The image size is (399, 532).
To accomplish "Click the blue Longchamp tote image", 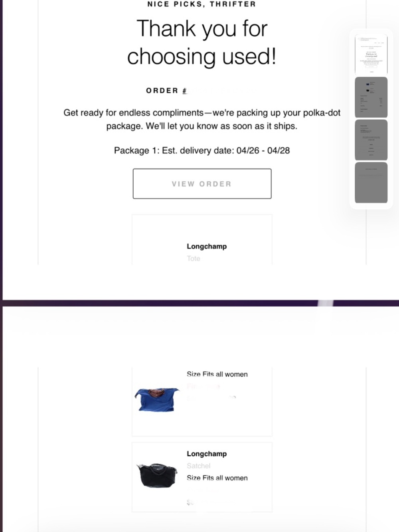I will coord(156,399).
